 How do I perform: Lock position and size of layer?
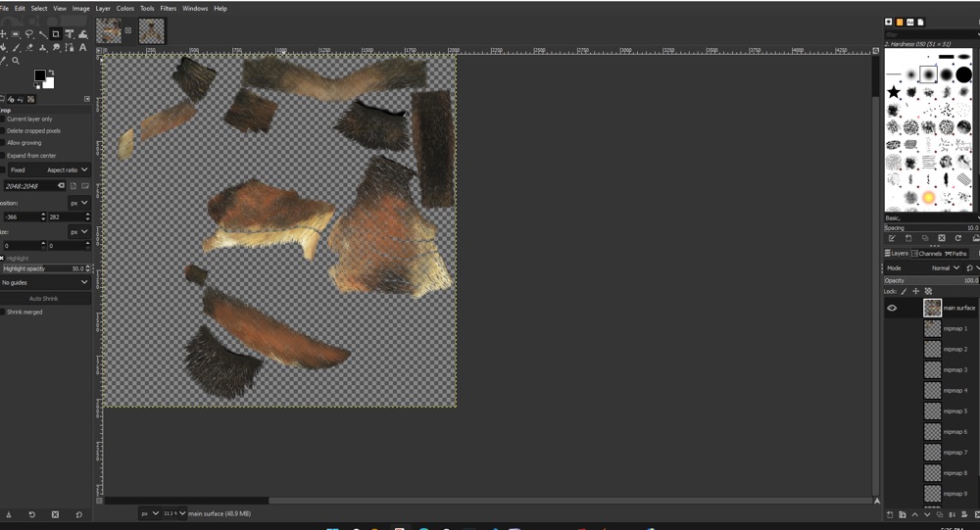click(x=915, y=291)
